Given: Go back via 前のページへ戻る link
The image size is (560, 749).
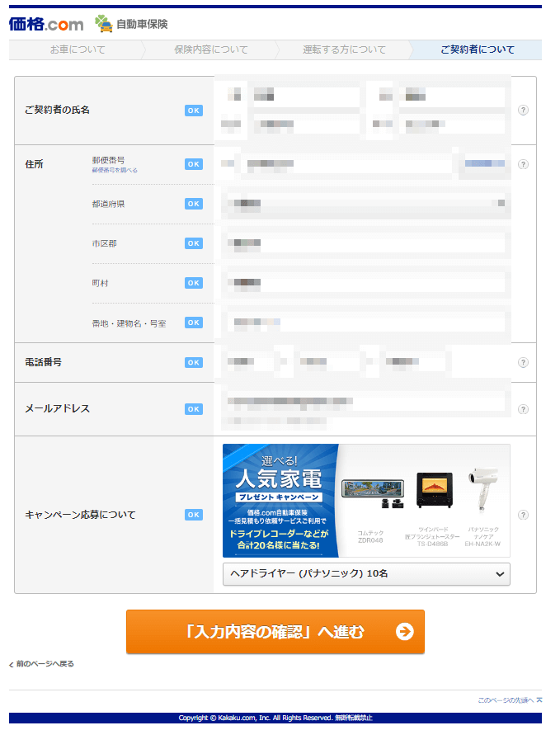Looking at the screenshot, I should 45,664.
